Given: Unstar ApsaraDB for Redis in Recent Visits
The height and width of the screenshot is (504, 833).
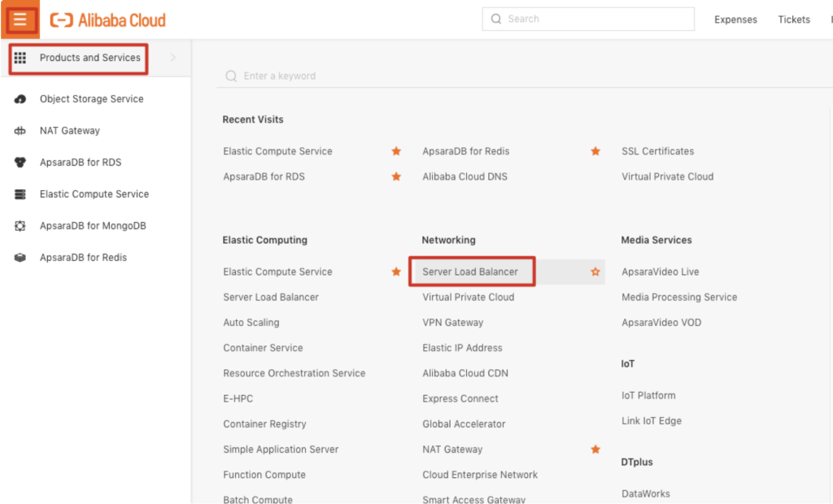Looking at the screenshot, I should 595,151.
